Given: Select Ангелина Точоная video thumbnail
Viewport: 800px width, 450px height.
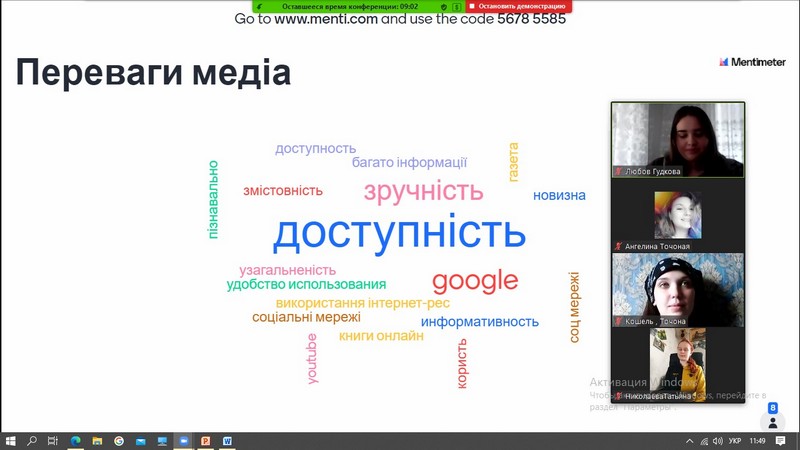Looking at the screenshot, I should click(678, 215).
